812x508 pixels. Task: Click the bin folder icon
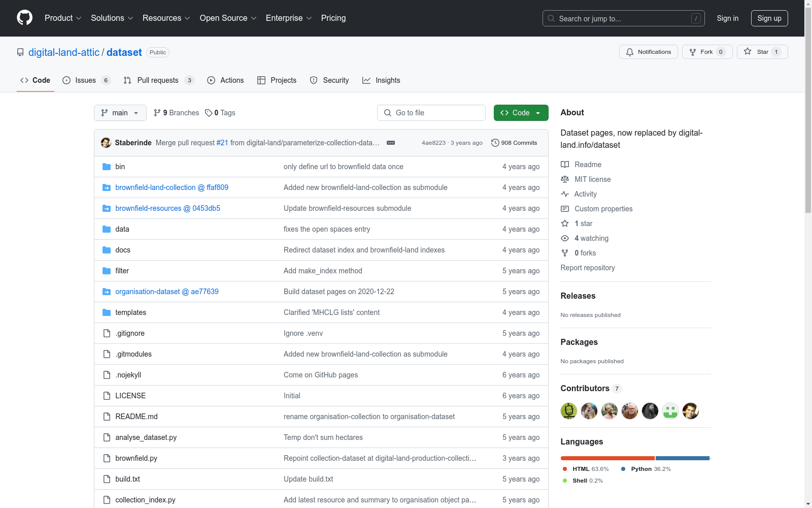coord(107,167)
